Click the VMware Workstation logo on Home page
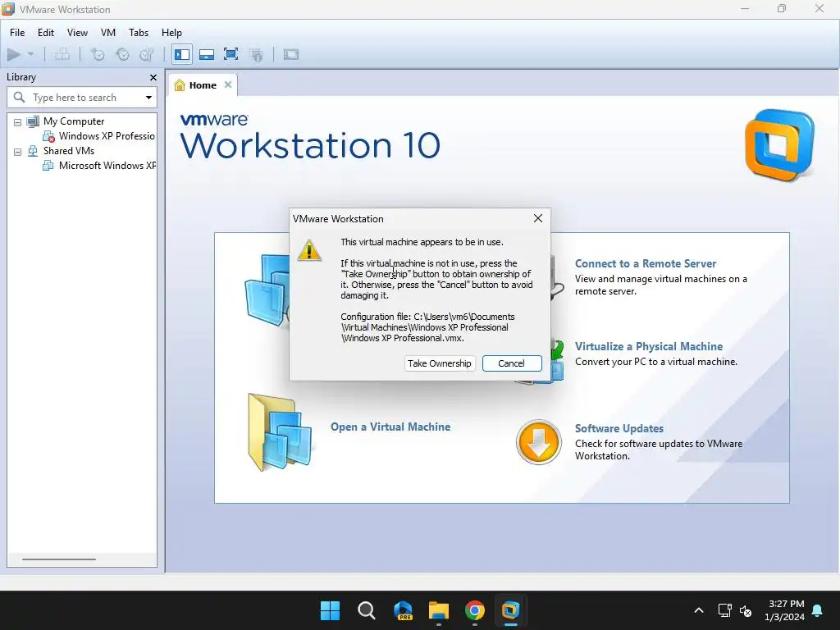The height and width of the screenshot is (630, 840). (x=779, y=144)
